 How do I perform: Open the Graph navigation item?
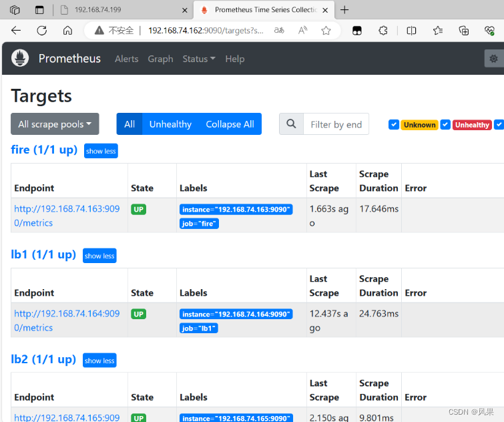coord(160,59)
